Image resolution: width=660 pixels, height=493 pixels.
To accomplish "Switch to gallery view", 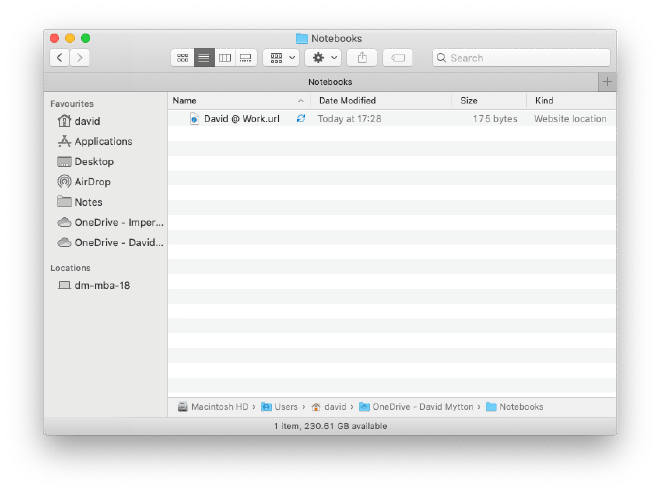I will click(246, 58).
